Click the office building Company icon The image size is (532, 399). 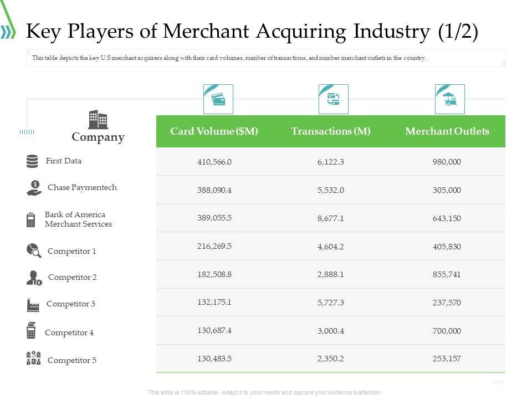pyautogui.click(x=98, y=120)
